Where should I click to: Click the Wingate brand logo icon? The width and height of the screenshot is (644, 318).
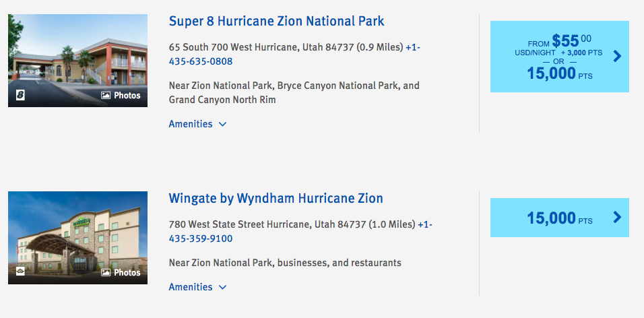point(20,271)
